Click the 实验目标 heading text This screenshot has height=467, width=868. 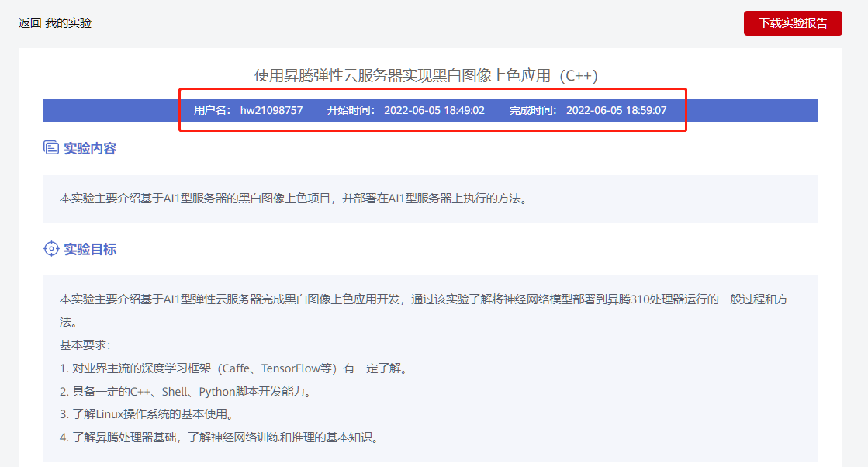[90, 249]
